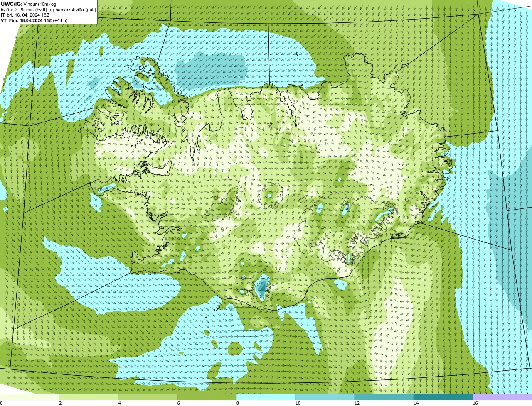The image size is (532, 406).
Task: Click the legend scale label "0"
Action: 1,403
